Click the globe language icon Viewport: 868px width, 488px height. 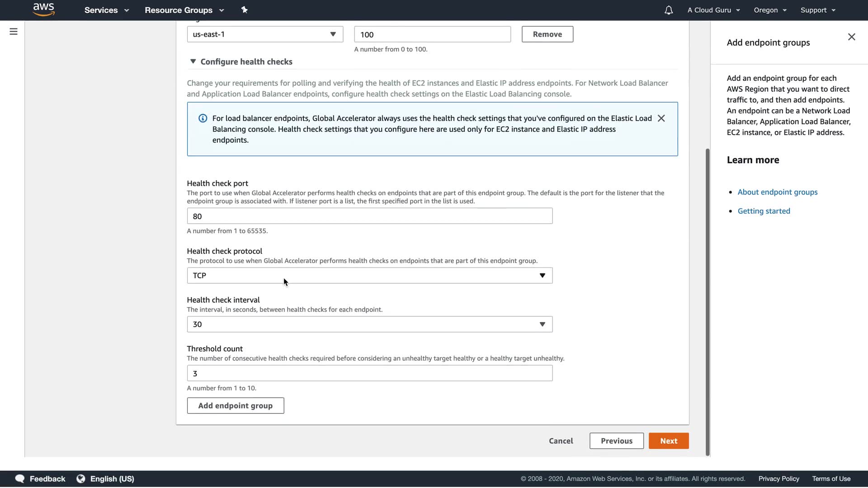[x=81, y=479]
